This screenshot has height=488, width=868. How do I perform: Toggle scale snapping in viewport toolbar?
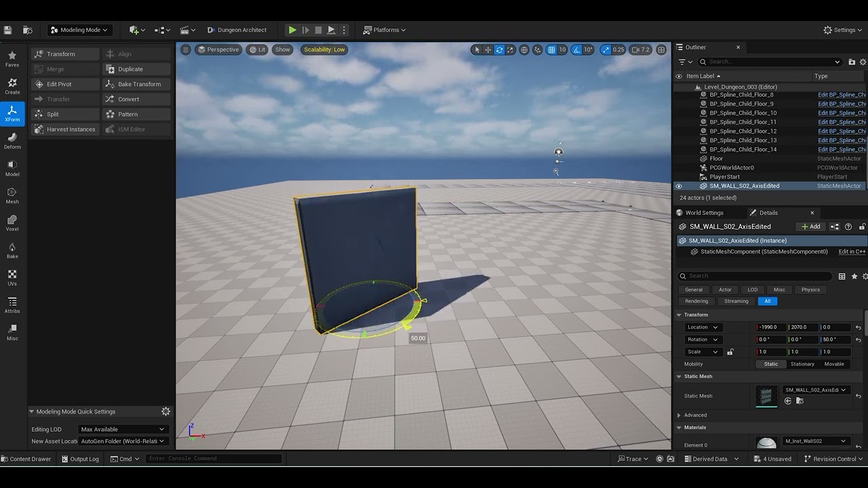[606, 49]
